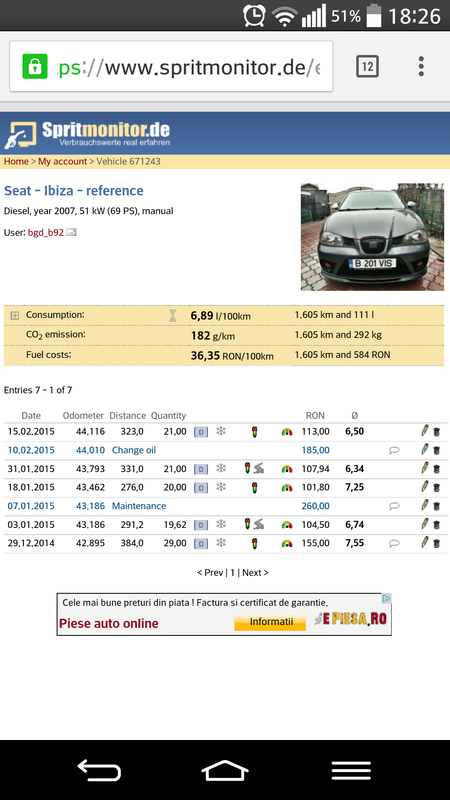Click the 182 g/km CO2 emission value

click(x=213, y=336)
